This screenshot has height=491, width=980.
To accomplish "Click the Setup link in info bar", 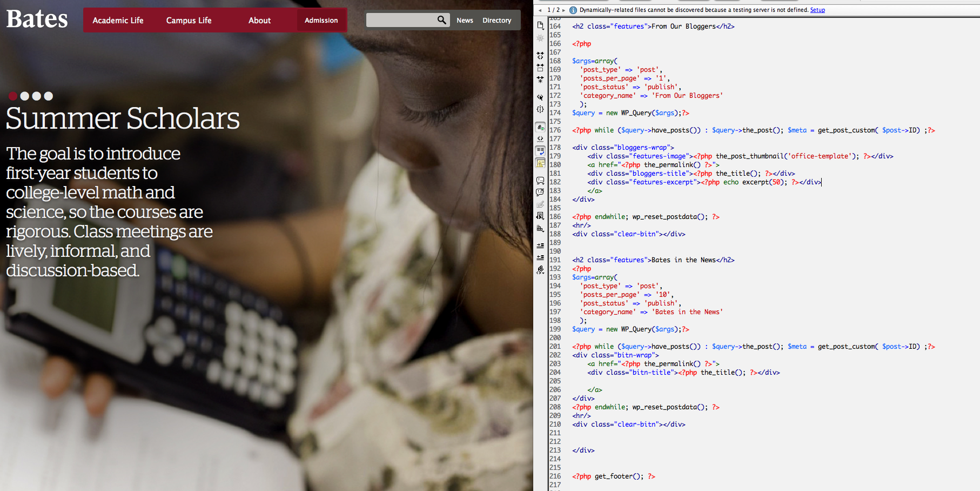I will [817, 10].
